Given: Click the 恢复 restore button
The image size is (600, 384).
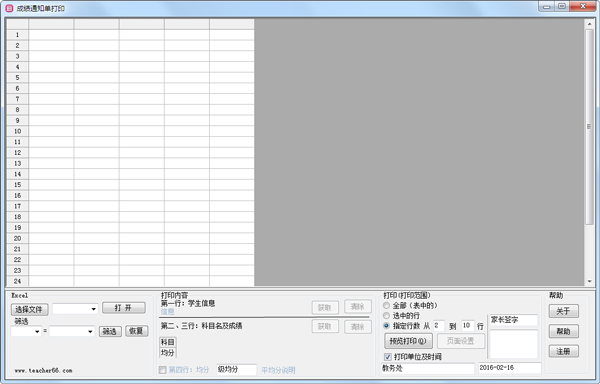Looking at the screenshot, I should click(x=137, y=331).
